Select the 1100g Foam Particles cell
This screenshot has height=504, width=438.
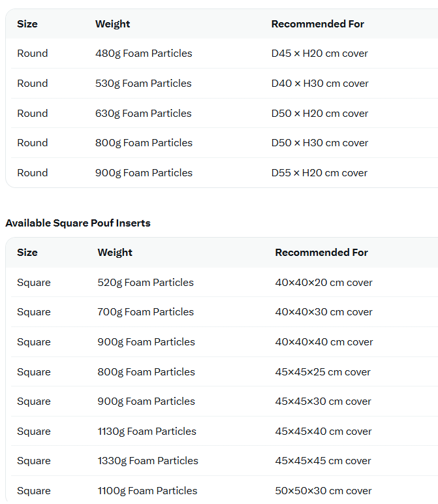coord(148,491)
